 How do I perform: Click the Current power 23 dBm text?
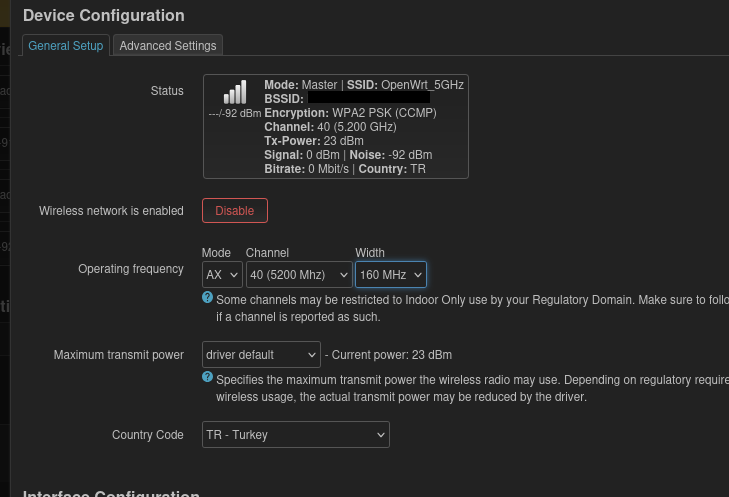click(x=392, y=355)
